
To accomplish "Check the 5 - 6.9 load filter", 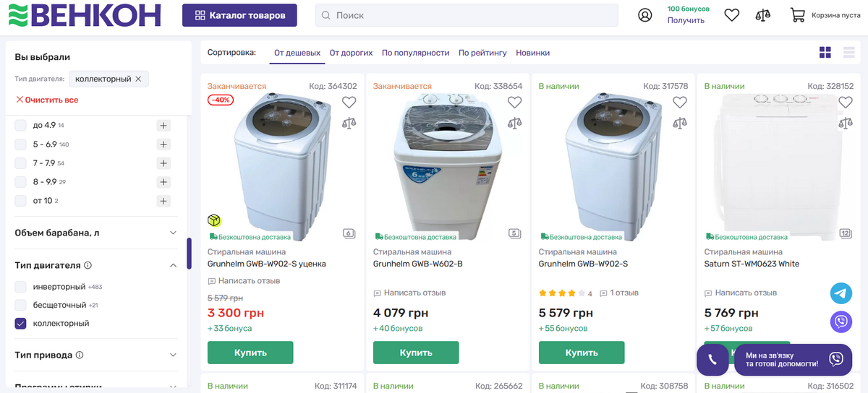I will click(x=21, y=144).
